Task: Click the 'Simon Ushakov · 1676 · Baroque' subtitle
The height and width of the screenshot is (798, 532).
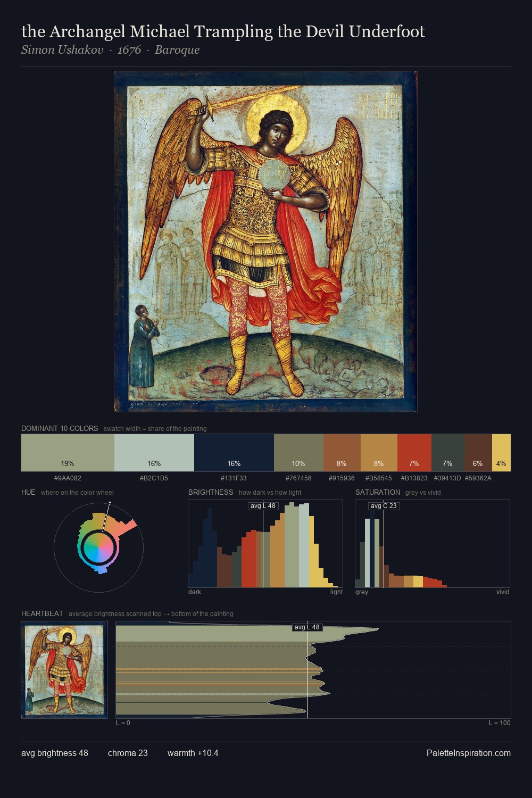Action: point(111,50)
